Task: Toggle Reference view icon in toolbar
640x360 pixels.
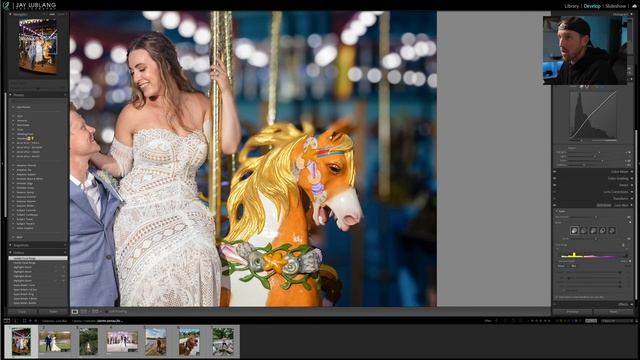Action: pos(84,311)
